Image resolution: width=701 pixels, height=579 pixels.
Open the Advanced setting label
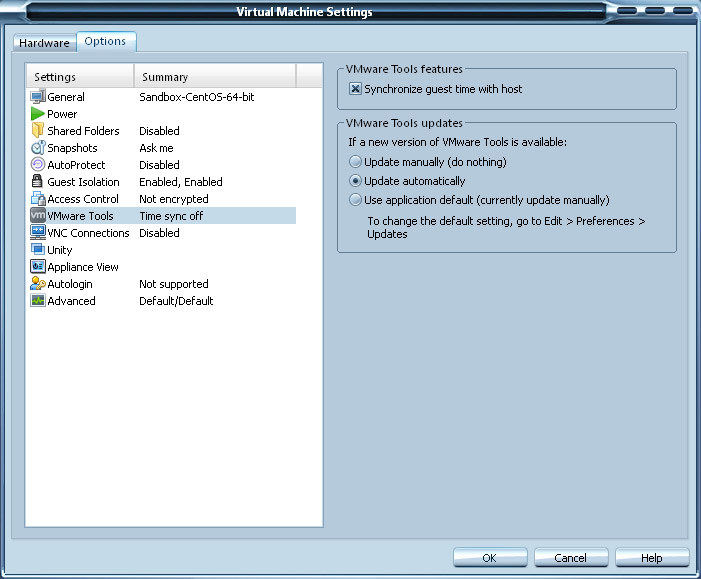pyautogui.click(x=71, y=301)
